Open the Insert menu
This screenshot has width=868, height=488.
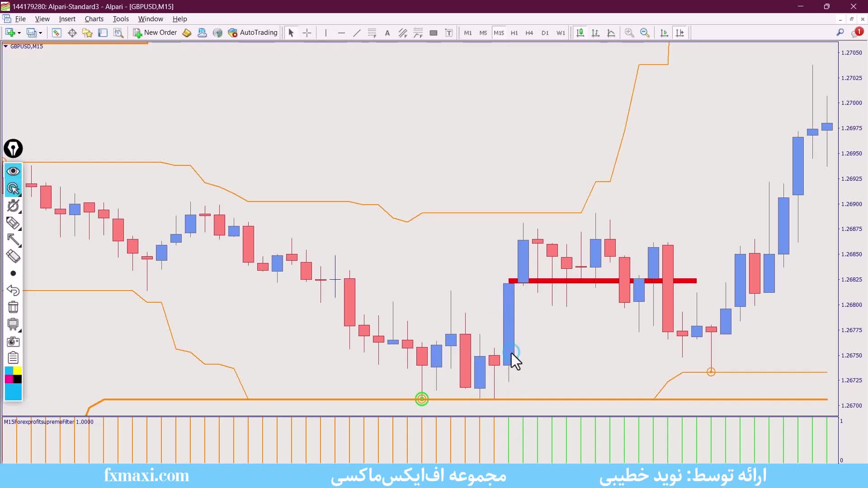67,19
